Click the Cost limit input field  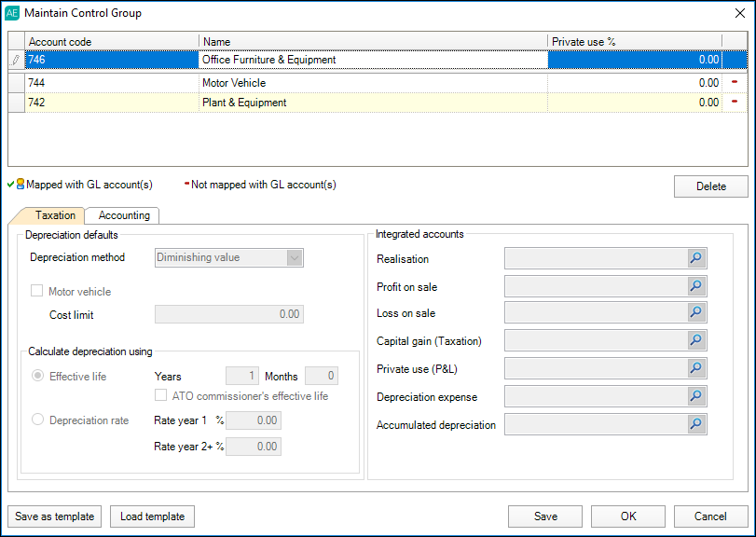tap(228, 315)
